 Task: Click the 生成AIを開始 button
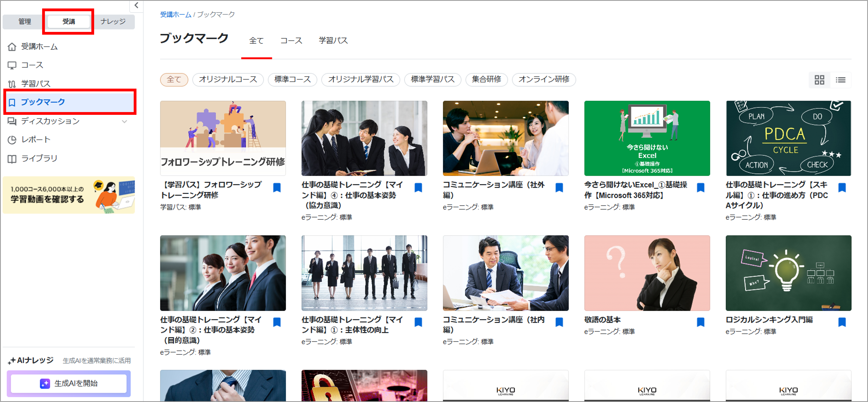69,383
